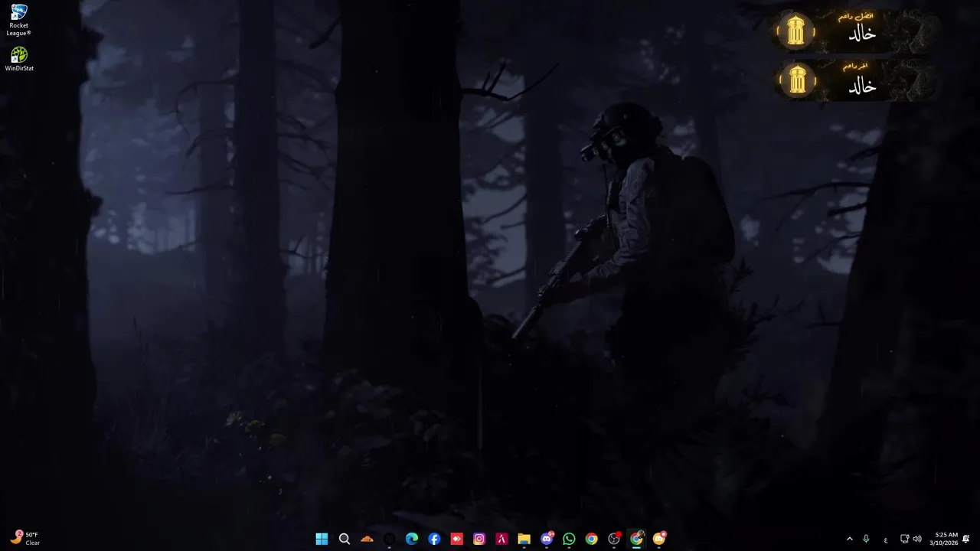Launch Microsoft Edge from taskbar
980x551 pixels.
pos(412,539)
